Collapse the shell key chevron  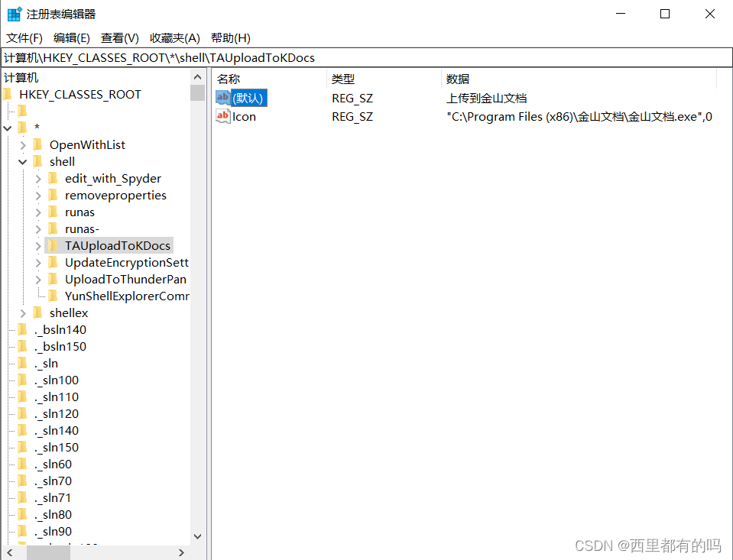(x=23, y=162)
